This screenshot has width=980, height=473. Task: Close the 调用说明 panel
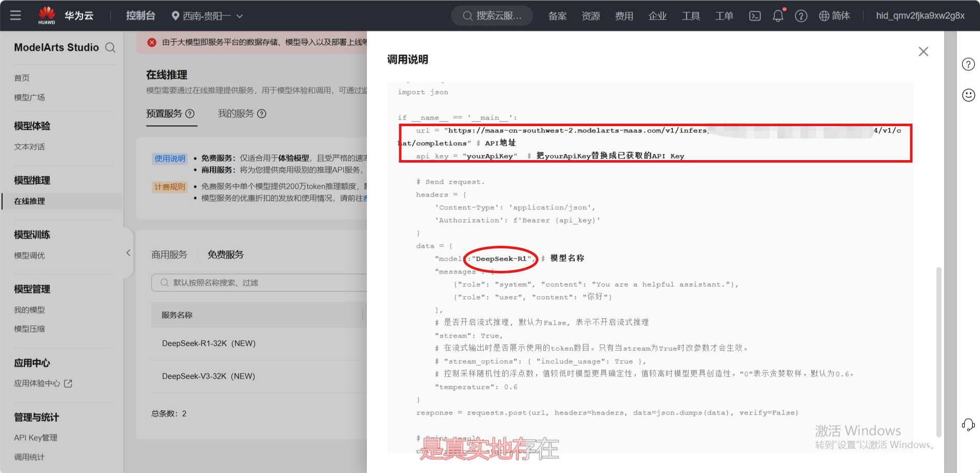923,52
